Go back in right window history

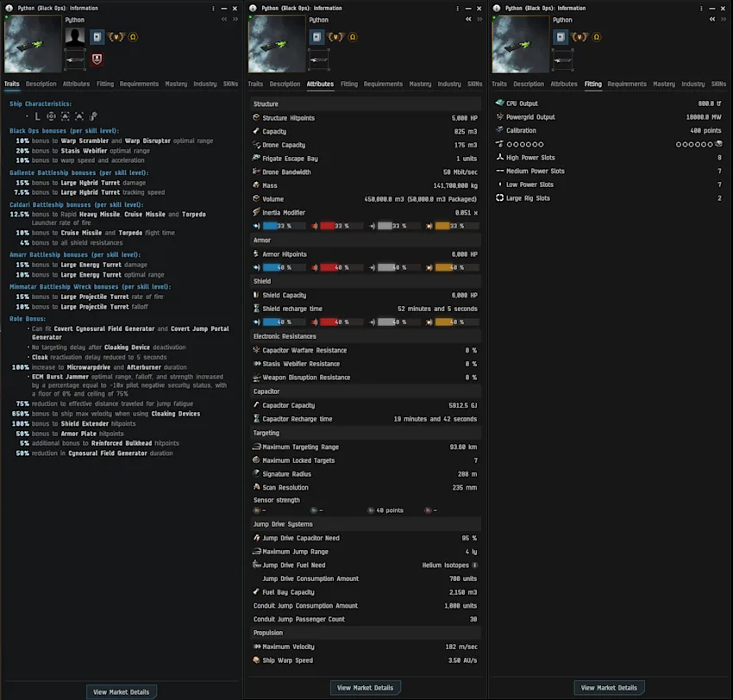[x=712, y=19]
